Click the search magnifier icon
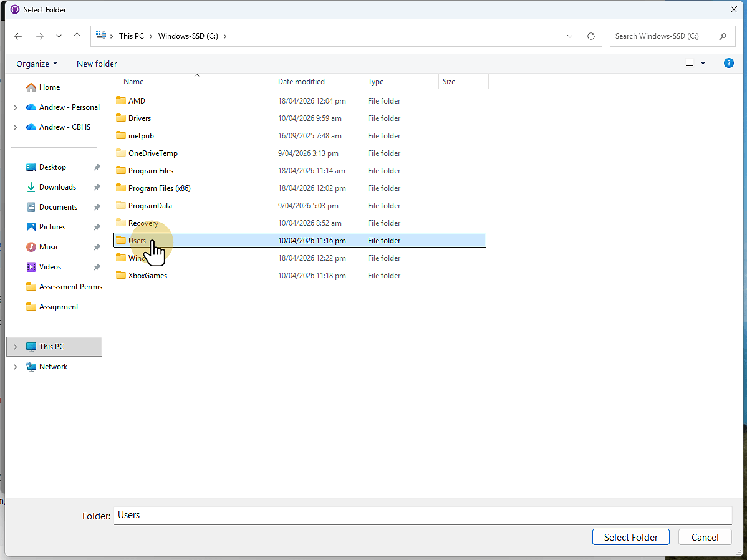 [x=723, y=36]
